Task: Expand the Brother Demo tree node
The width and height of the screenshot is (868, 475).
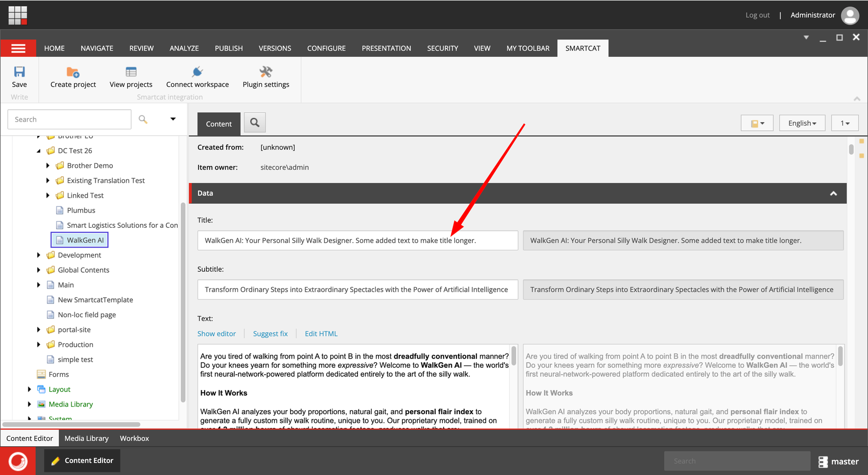Action: [48, 165]
